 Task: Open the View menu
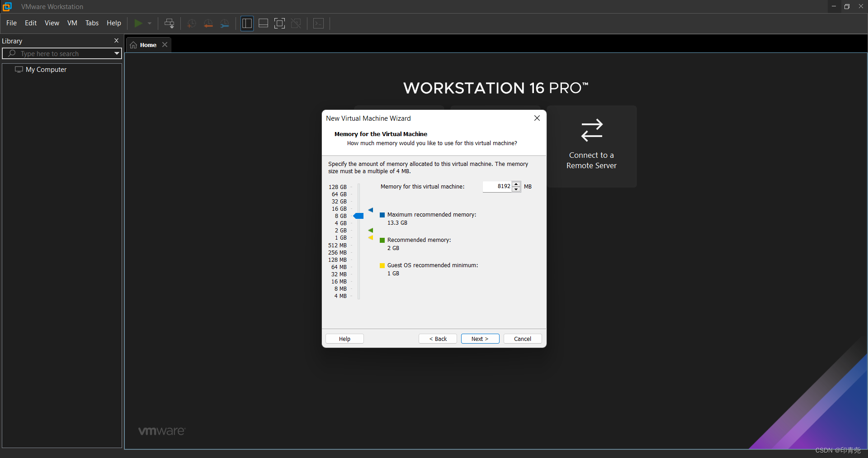(52, 23)
